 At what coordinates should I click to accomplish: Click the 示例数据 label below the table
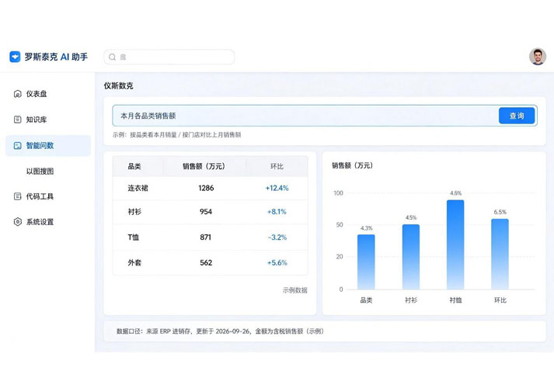coord(295,290)
